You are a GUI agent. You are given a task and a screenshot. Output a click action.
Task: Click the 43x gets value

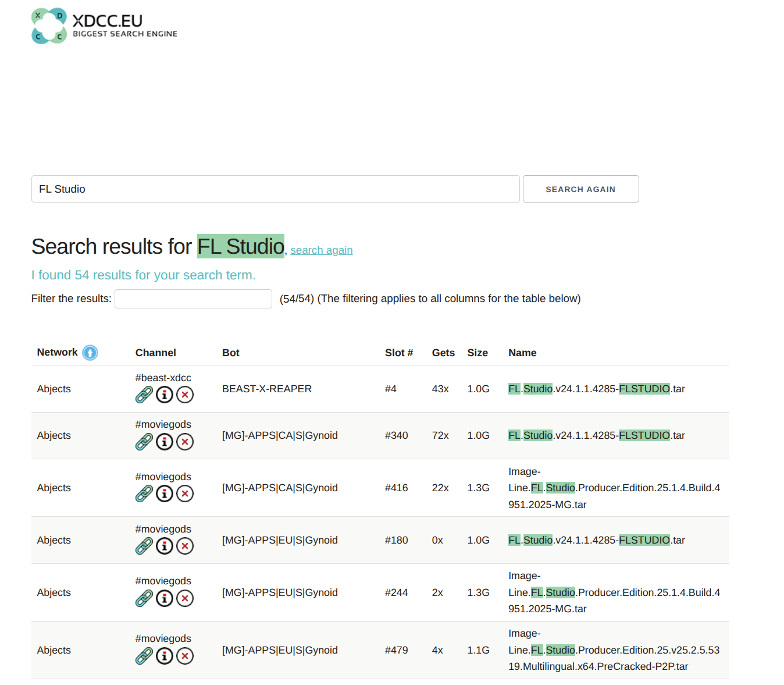click(440, 389)
